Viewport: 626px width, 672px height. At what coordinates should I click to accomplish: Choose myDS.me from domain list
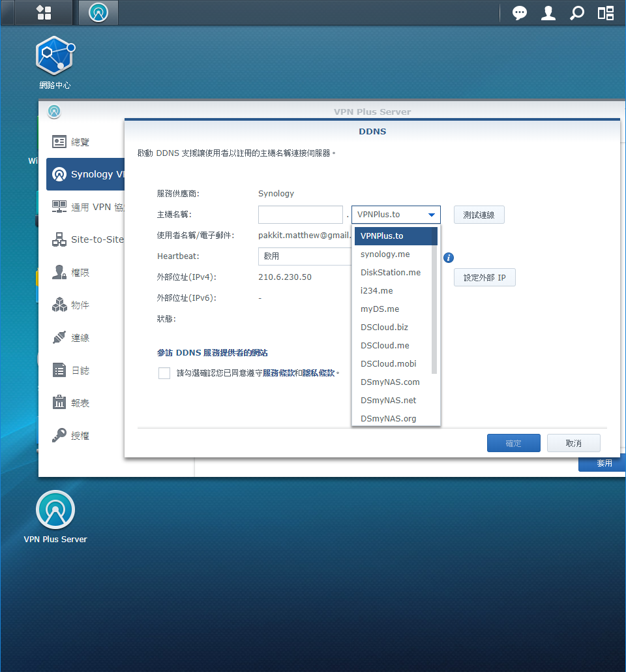[393, 309]
